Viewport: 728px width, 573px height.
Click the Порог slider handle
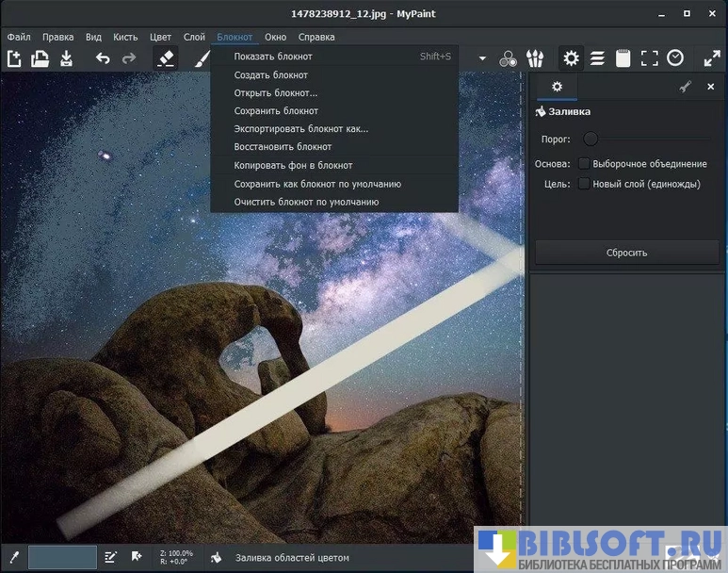coord(590,139)
